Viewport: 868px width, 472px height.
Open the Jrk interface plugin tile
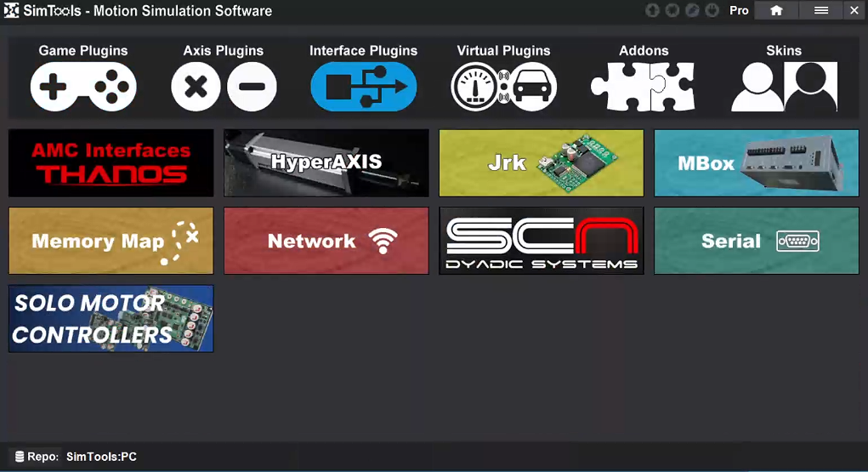click(542, 163)
